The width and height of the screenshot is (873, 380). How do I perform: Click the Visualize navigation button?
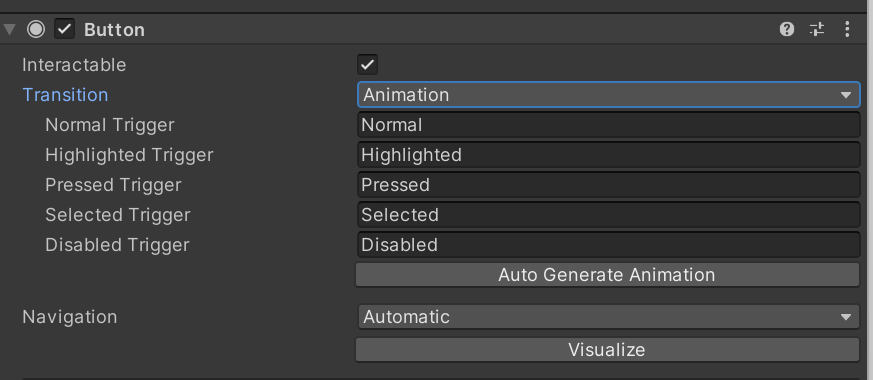(607, 349)
